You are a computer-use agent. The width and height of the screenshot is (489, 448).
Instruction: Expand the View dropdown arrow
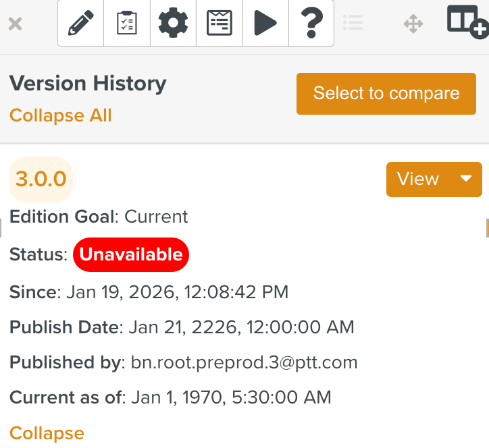[465, 179]
